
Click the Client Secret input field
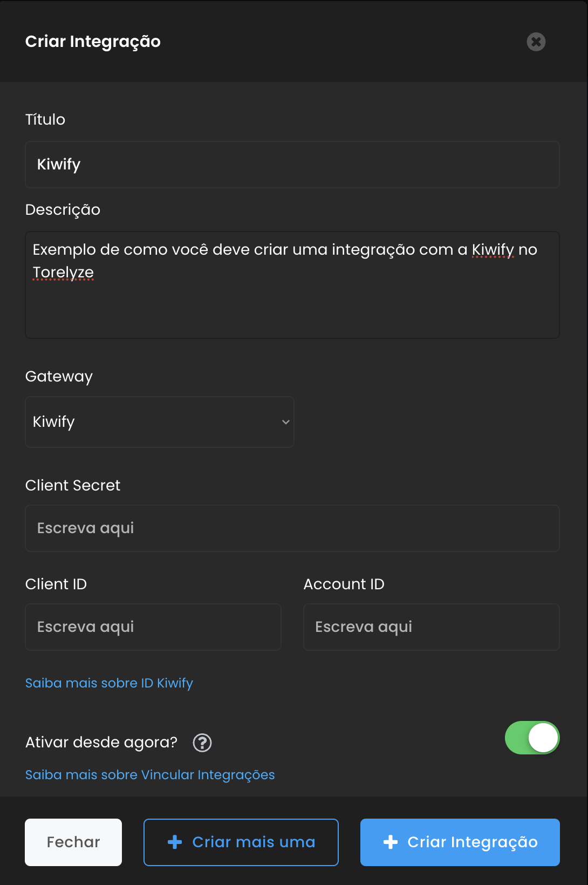coord(292,528)
